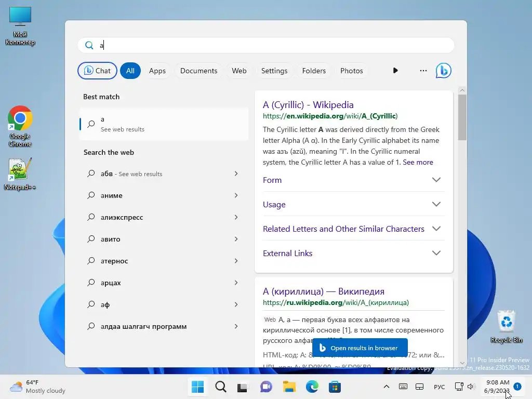Open Microsoft Store from the taskbar
This screenshot has width=532, height=399.
(335, 387)
